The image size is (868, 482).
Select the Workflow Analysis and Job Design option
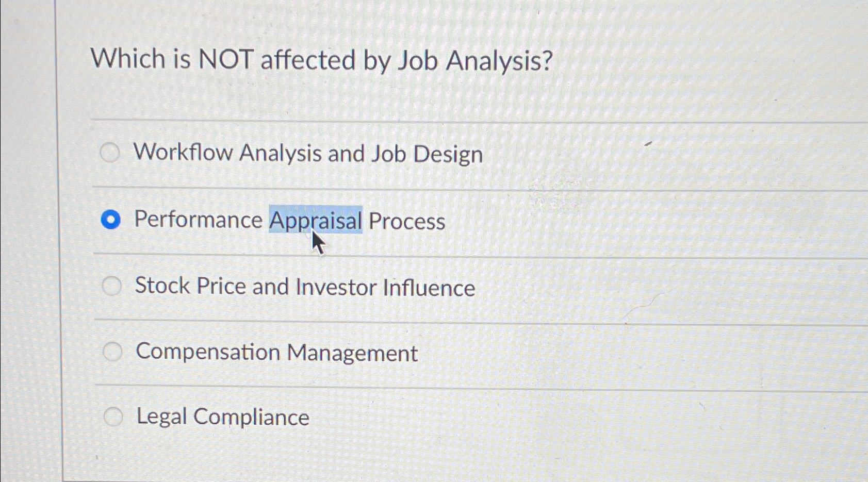(x=110, y=153)
